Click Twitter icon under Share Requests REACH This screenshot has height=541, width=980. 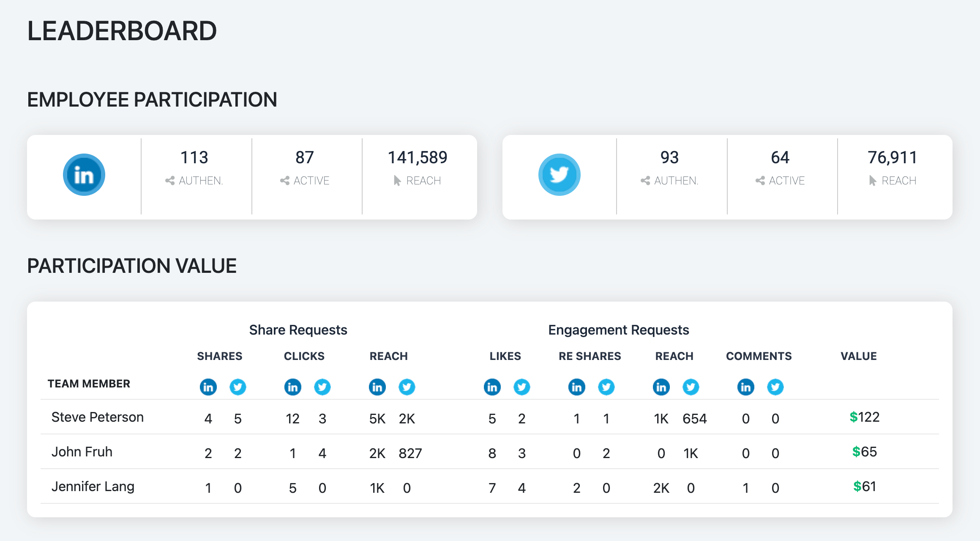click(x=407, y=387)
